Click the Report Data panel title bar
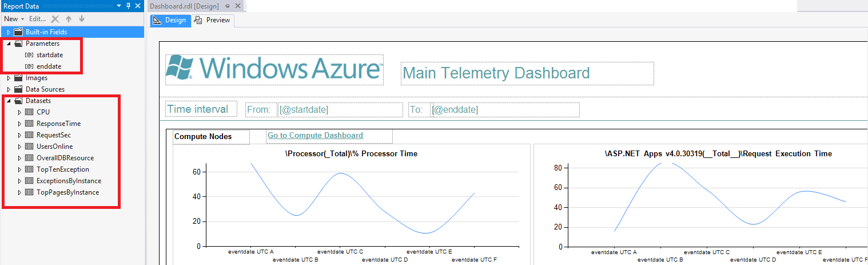868x265 pixels. coord(57,6)
